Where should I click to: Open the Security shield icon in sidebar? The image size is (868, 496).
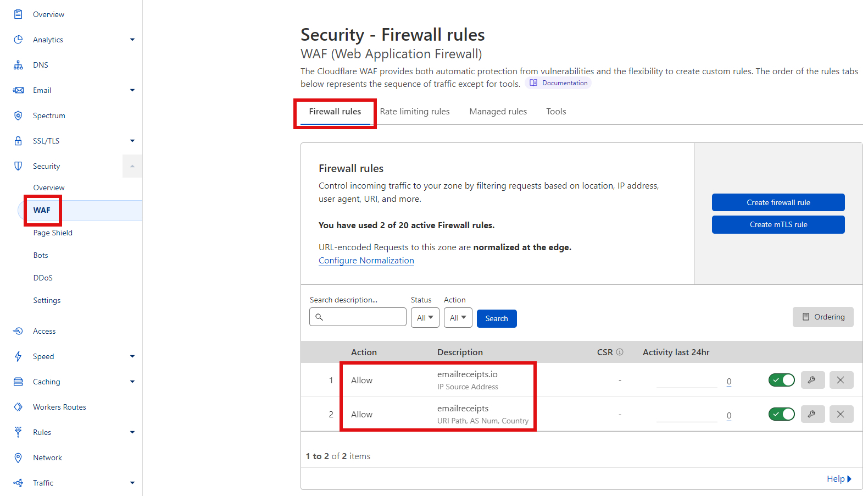click(x=18, y=166)
